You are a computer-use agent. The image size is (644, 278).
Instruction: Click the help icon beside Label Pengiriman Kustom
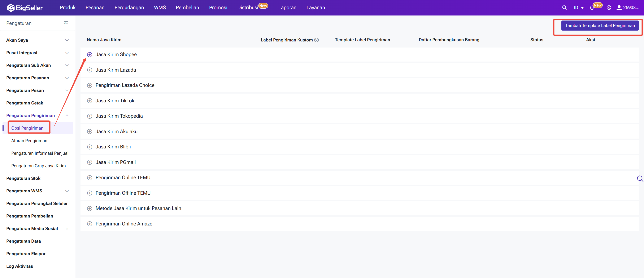(x=316, y=40)
